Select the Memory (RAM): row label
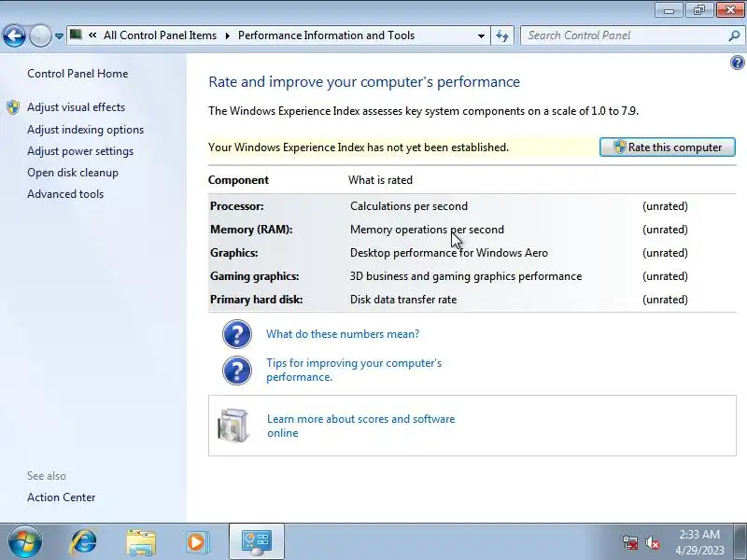Screen dimensions: 747x560 [251, 230]
